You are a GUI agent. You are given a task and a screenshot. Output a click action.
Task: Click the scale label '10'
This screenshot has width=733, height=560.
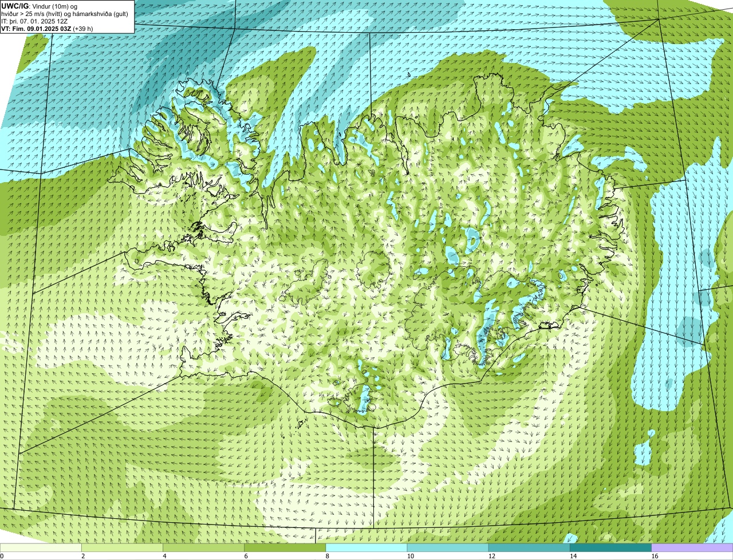click(x=410, y=556)
